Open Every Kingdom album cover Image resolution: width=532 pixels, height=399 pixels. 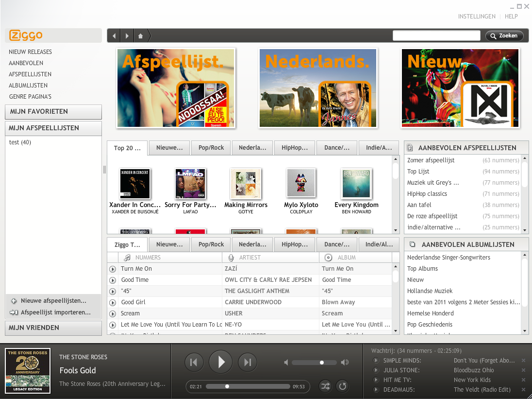[356, 183]
